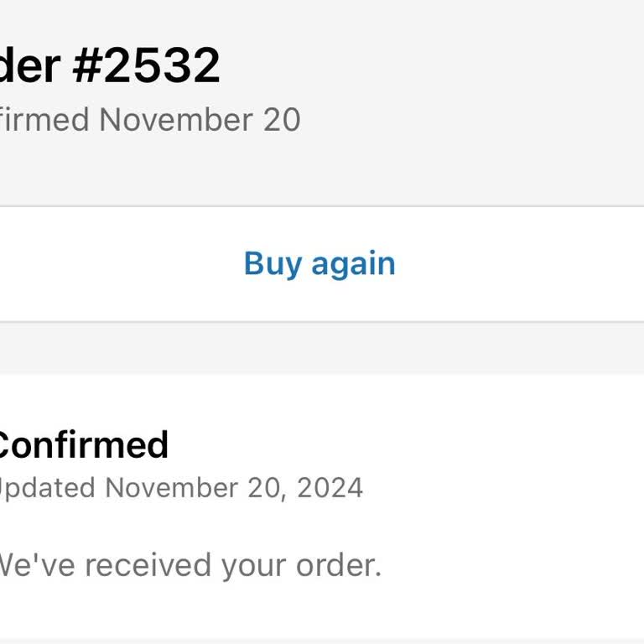Click "November" in the Updated timestamp
The image size is (644, 644).
click(x=171, y=487)
